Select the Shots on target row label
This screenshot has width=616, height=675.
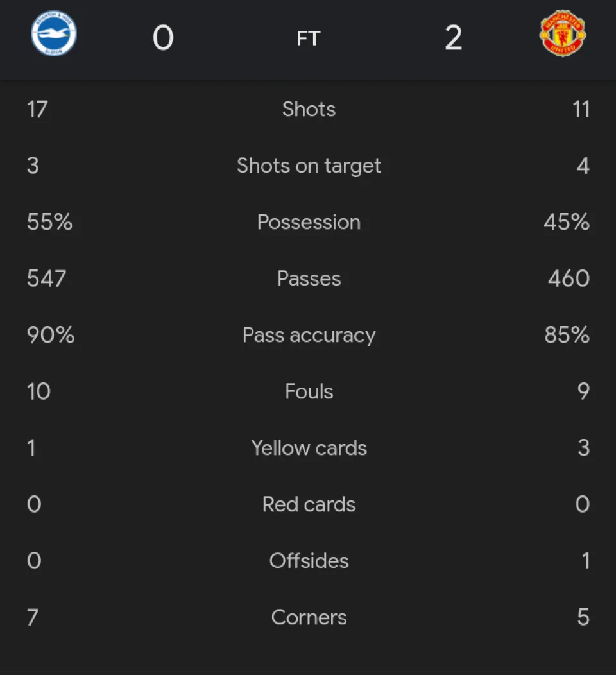(309, 166)
